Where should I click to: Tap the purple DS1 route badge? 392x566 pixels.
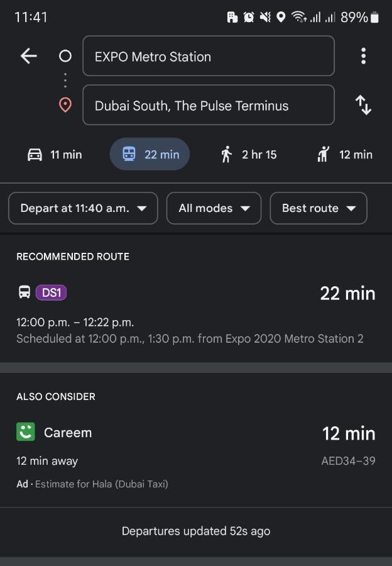52,292
